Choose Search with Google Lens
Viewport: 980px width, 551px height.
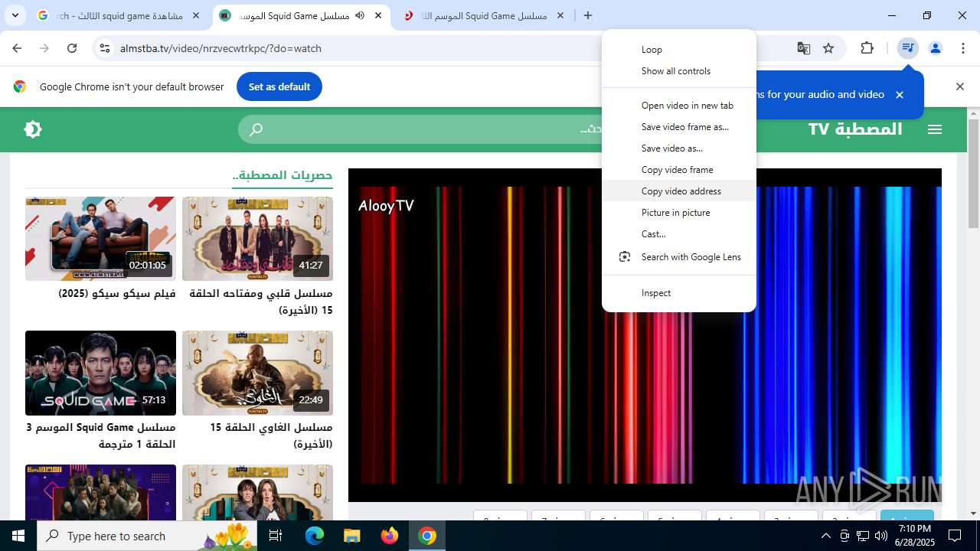679,257
